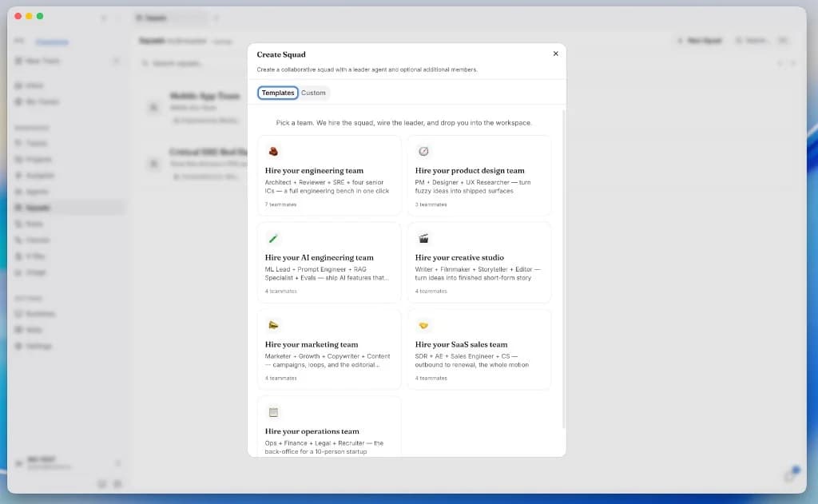Image resolution: width=818 pixels, height=504 pixels.
Task: Select the Templates tab
Action: 277,93
